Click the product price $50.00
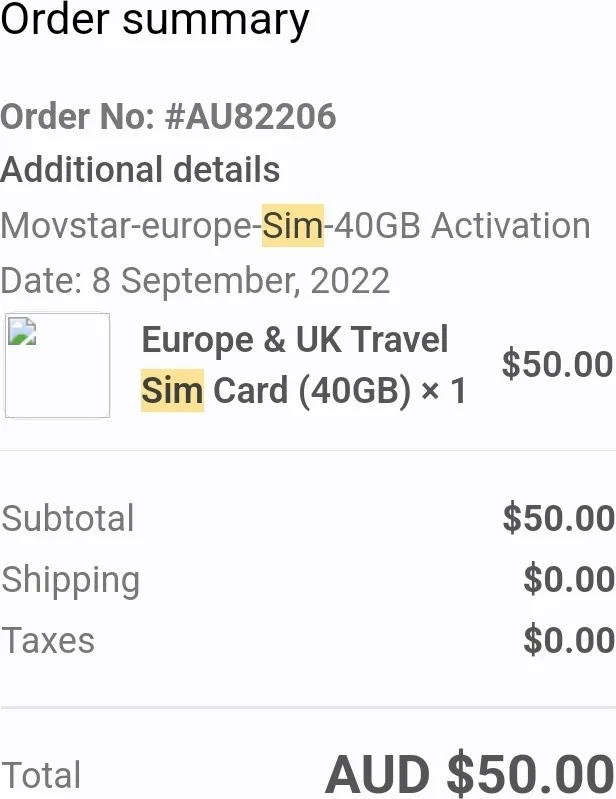 click(x=557, y=364)
